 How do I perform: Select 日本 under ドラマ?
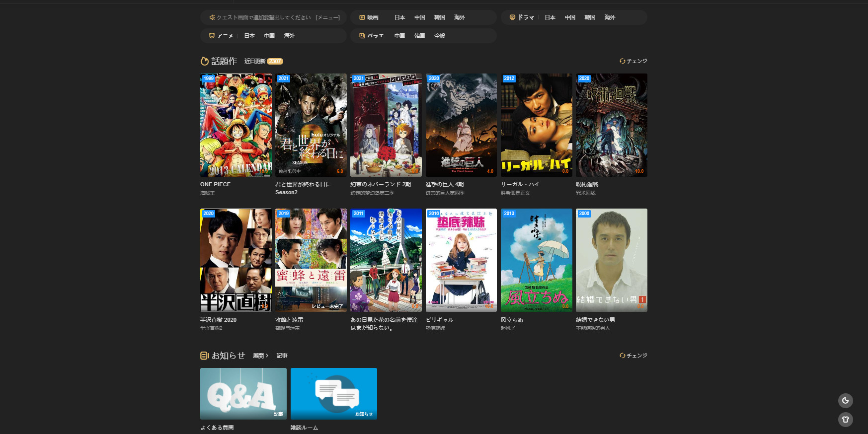pos(550,17)
